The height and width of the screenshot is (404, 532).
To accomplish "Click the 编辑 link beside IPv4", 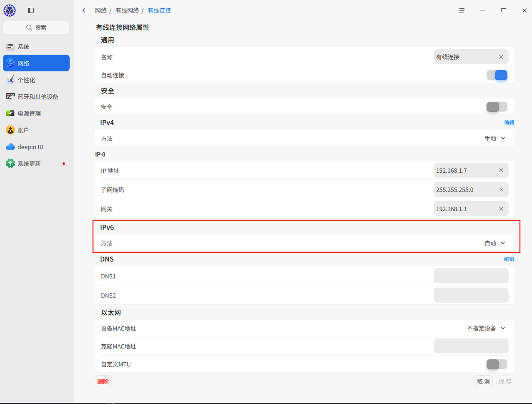I will 509,123.
